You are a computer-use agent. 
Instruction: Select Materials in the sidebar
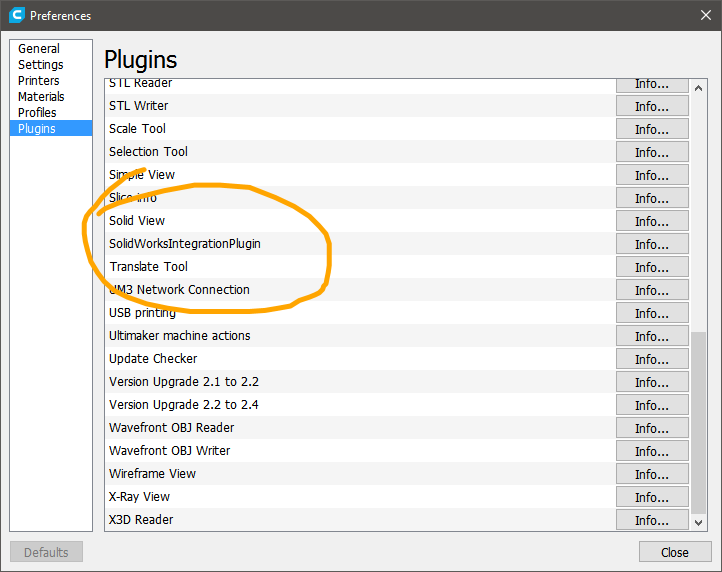[x=51, y=96]
